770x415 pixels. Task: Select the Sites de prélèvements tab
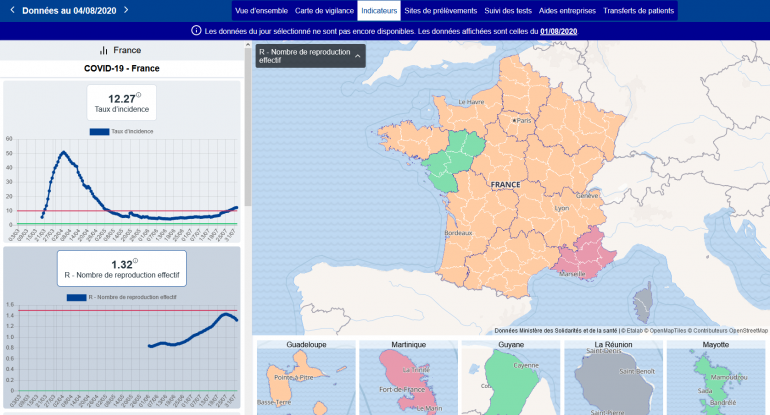tap(441, 11)
